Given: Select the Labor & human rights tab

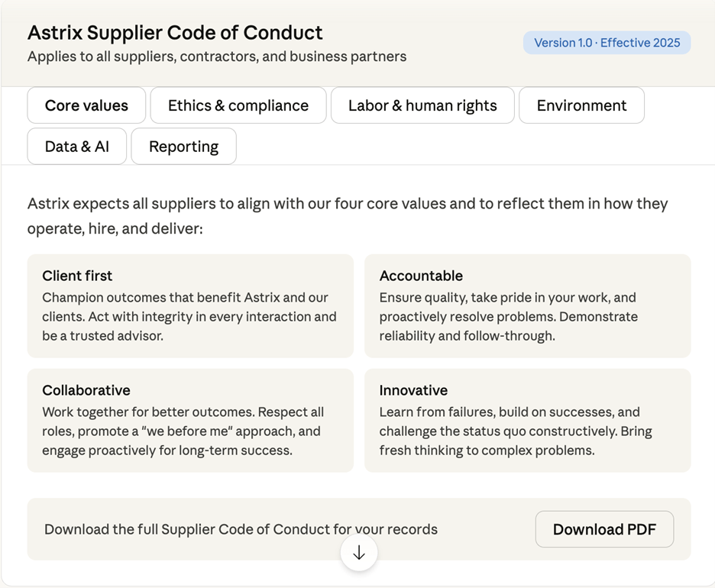Looking at the screenshot, I should tap(422, 105).
